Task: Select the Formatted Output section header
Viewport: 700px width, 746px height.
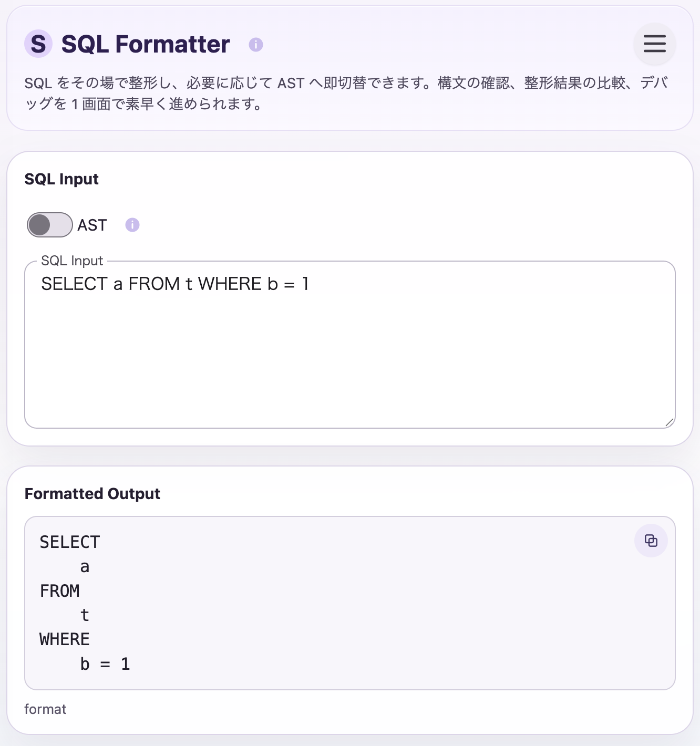Action: tap(92, 494)
